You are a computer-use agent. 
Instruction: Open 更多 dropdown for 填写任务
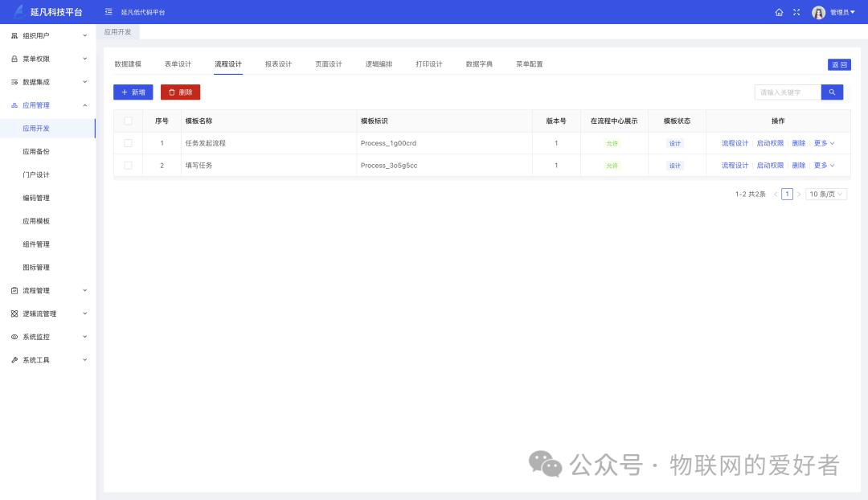click(824, 165)
